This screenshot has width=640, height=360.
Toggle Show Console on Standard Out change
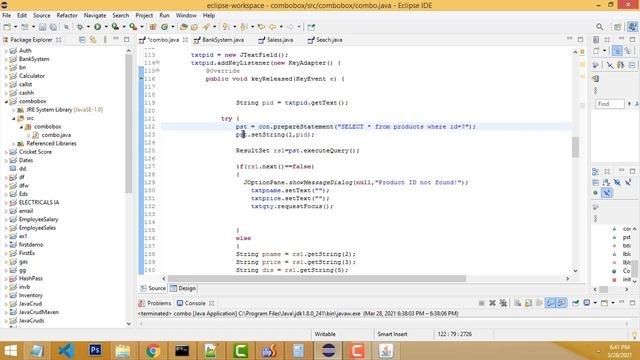551,303
